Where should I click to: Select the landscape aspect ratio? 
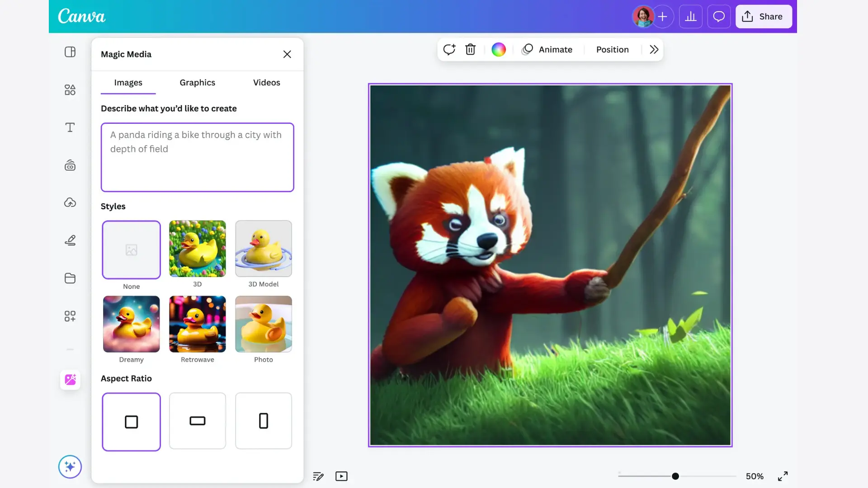(198, 421)
